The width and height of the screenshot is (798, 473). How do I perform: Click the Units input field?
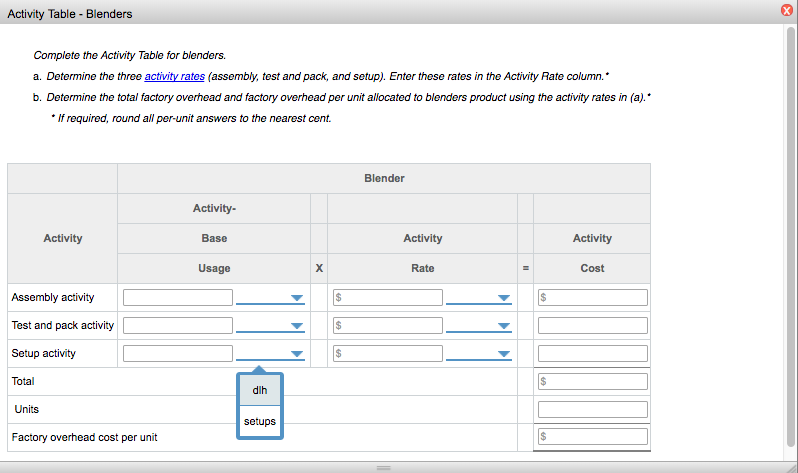tap(593, 409)
